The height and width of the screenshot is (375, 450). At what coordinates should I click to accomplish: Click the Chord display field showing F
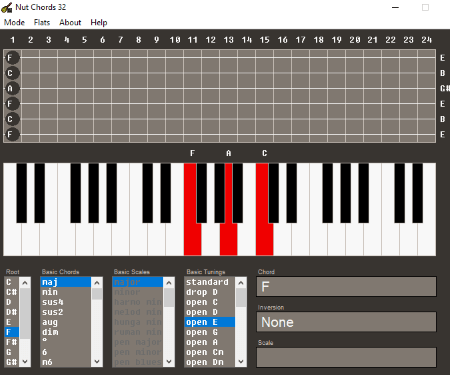tap(346, 286)
